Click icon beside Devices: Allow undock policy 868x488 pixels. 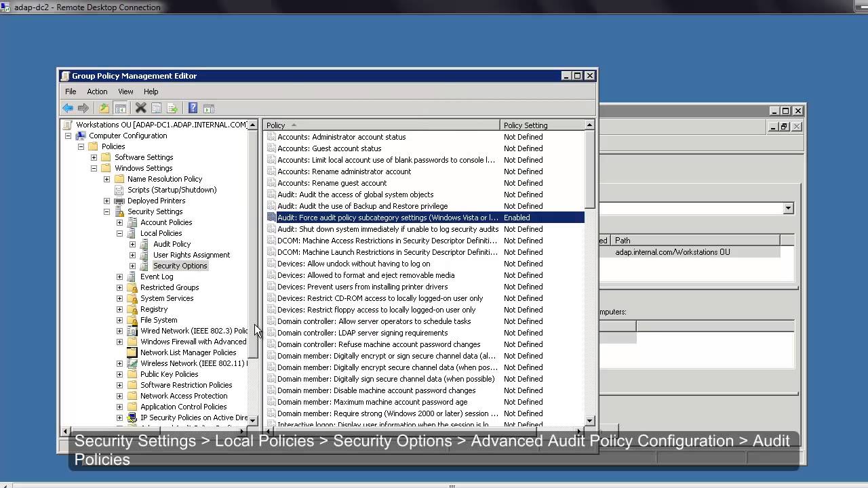271,264
